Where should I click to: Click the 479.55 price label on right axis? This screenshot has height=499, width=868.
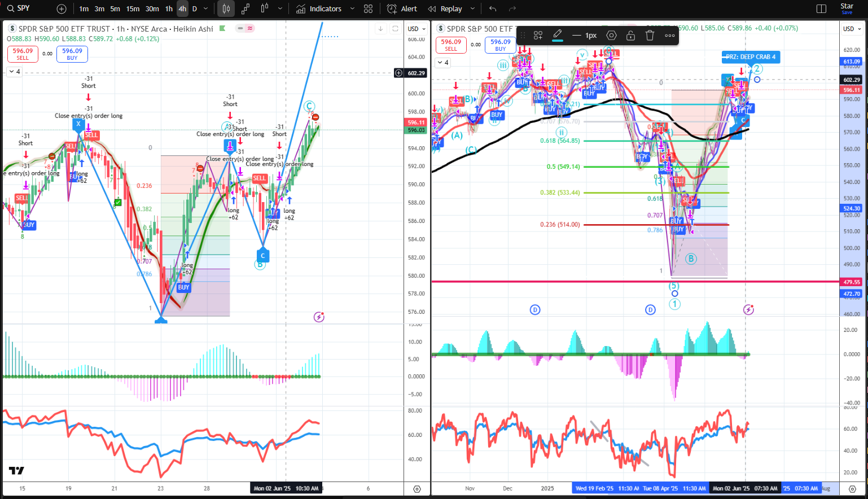coord(852,282)
